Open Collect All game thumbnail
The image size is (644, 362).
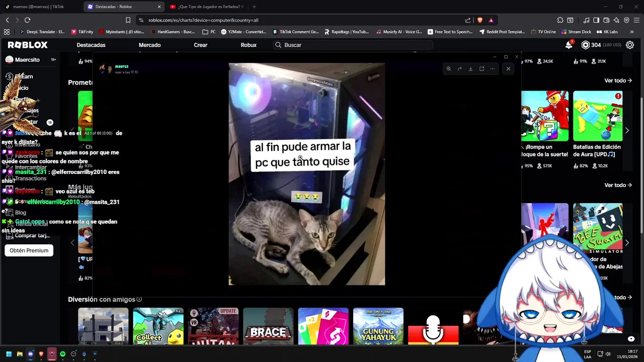point(158,326)
